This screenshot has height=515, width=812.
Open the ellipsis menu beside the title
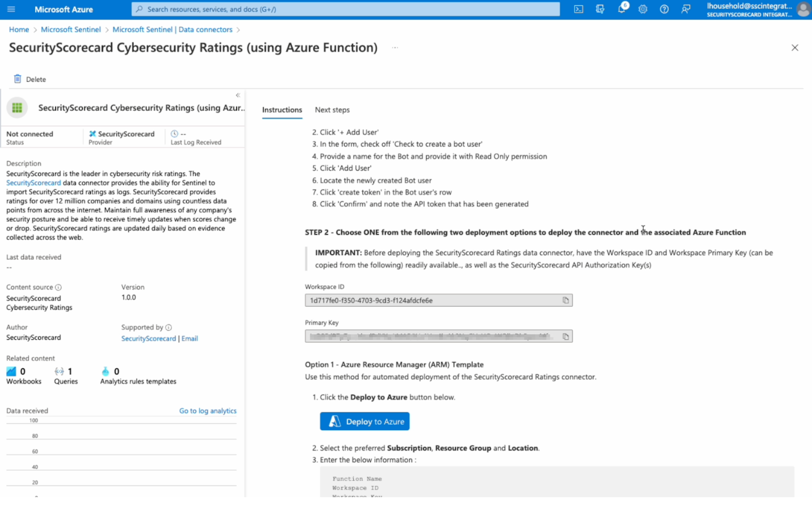coord(395,47)
